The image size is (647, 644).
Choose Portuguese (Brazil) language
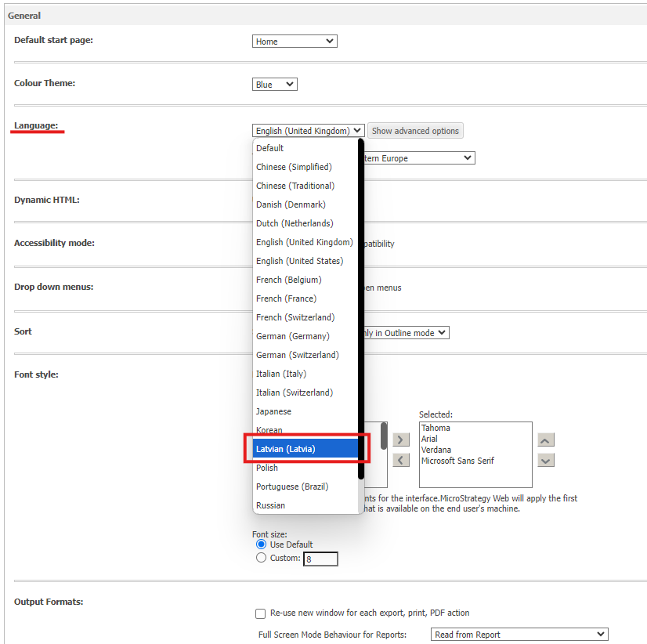click(305, 487)
